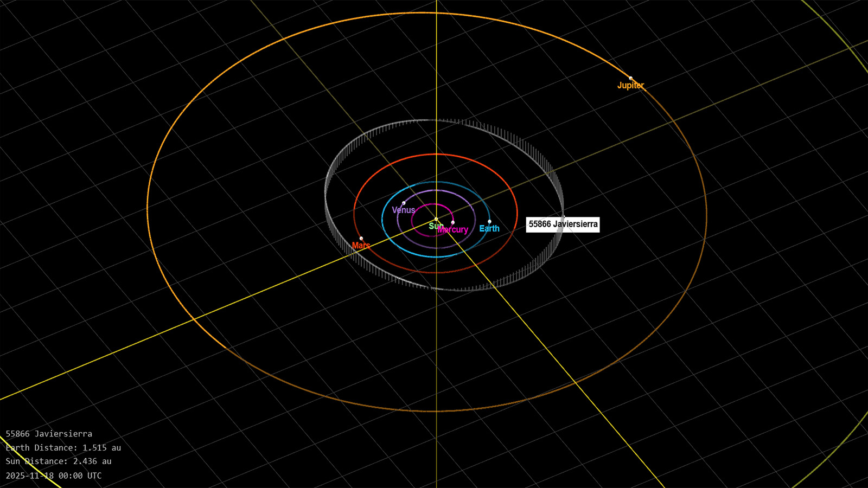Click the green Sun text label
868x488 pixels.
click(434, 226)
